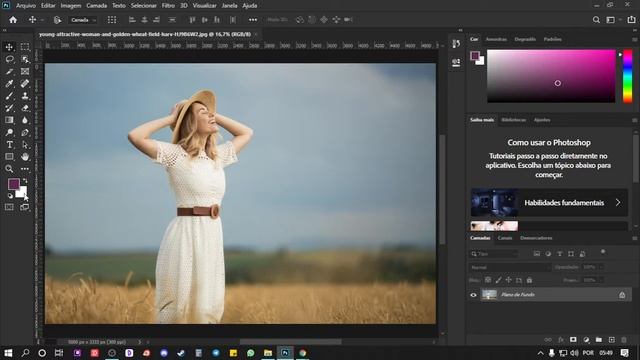Open the Janela menu

coord(229,6)
